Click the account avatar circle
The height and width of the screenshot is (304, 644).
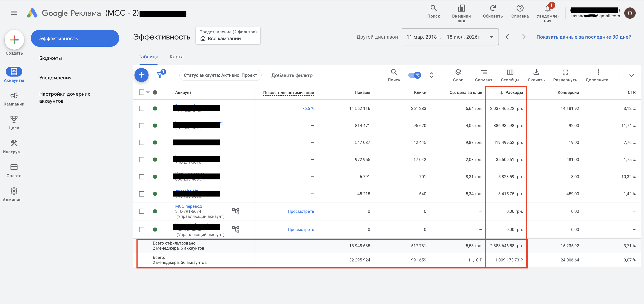(x=630, y=13)
